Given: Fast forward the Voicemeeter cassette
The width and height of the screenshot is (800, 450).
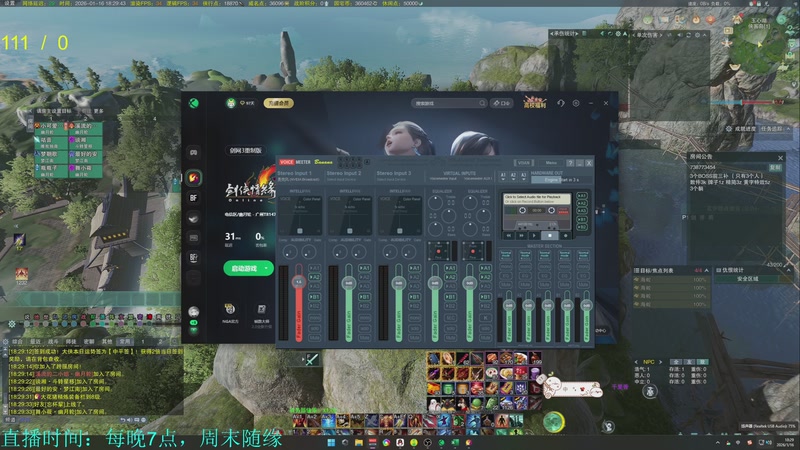Looking at the screenshot, I should (521, 236).
